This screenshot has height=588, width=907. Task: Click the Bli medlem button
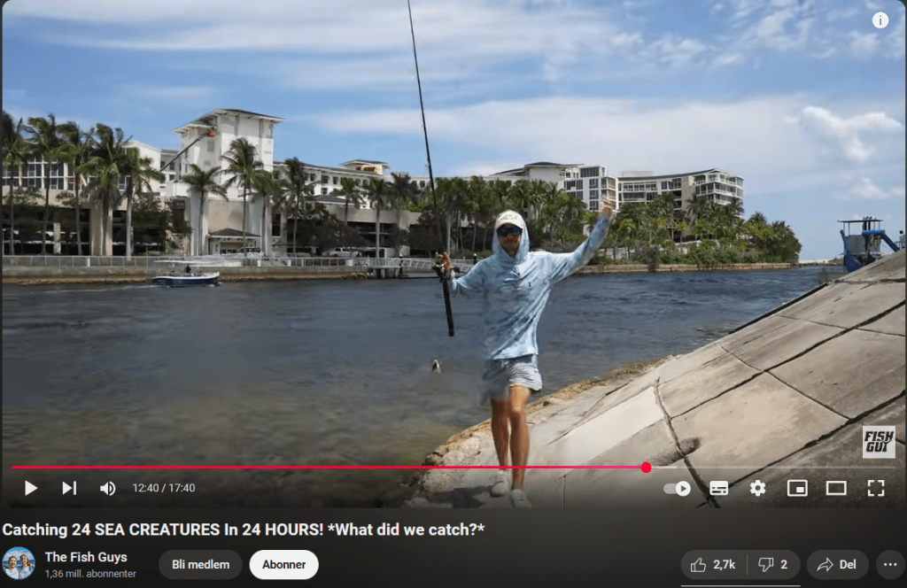tap(201, 565)
